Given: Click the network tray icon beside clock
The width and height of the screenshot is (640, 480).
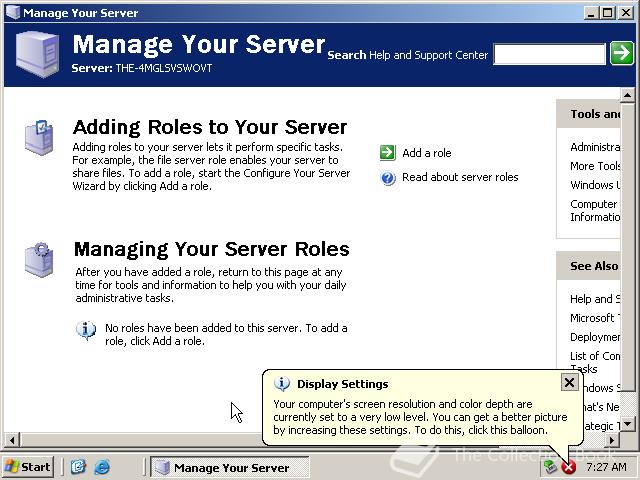Looking at the screenshot, I should (x=550, y=467).
